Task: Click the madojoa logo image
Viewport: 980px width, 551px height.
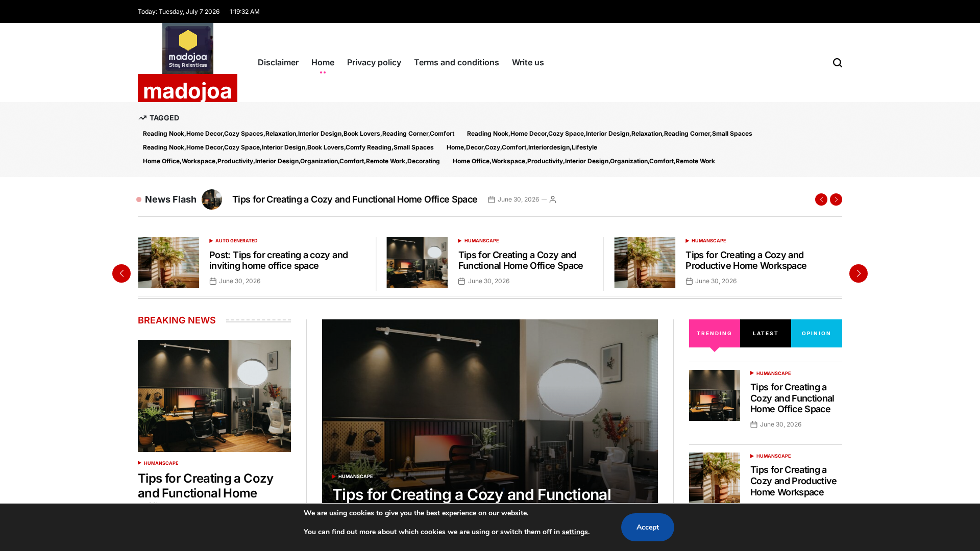Action: click(188, 48)
